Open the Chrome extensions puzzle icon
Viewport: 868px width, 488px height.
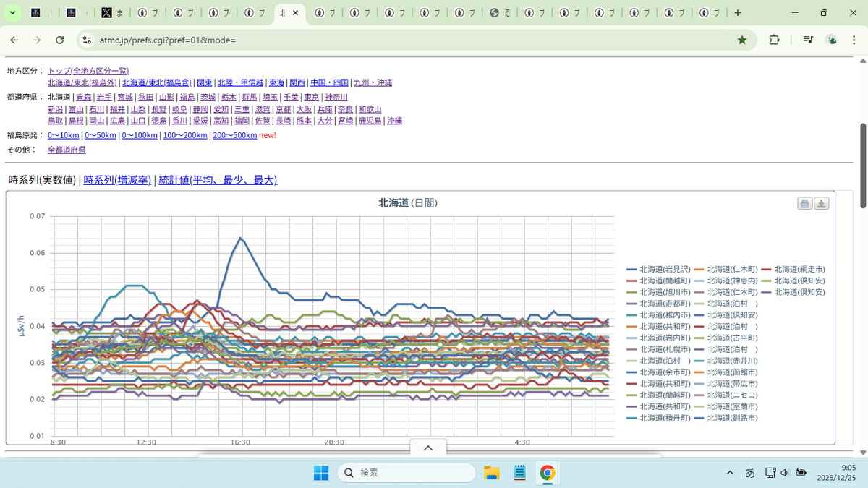coord(774,40)
